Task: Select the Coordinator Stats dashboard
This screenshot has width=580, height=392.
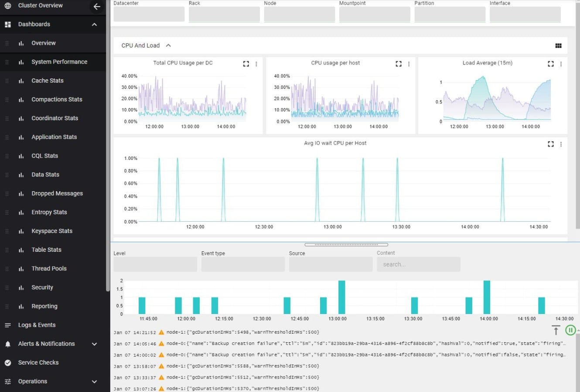Action: [x=54, y=118]
